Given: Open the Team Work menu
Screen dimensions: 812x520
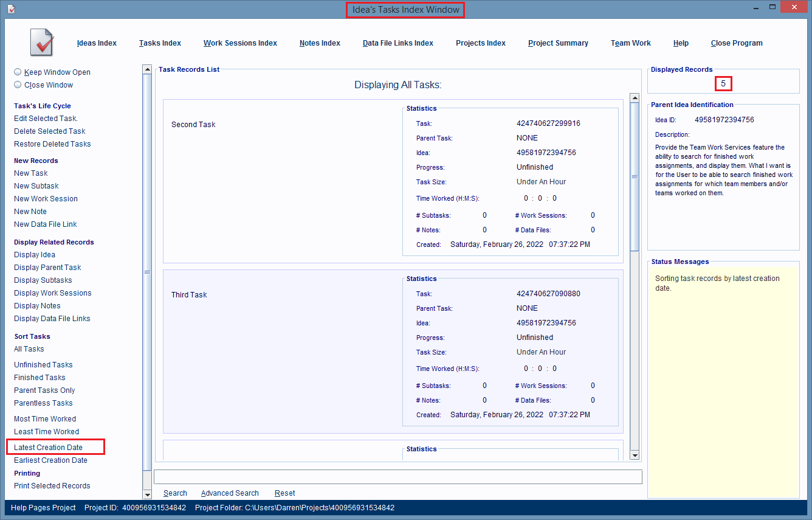Looking at the screenshot, I should (631, 43).
